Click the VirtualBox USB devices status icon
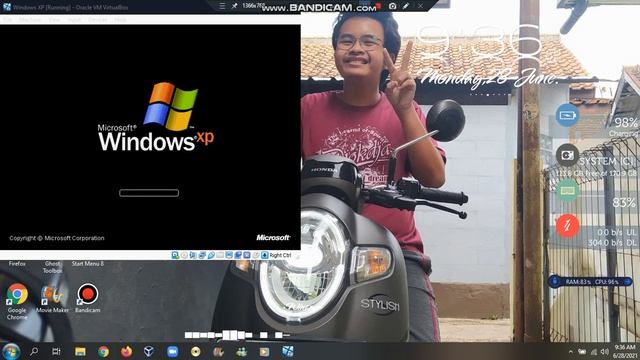Screen dimensions: 640x360 pyautogui.click(x=211, y=255)
